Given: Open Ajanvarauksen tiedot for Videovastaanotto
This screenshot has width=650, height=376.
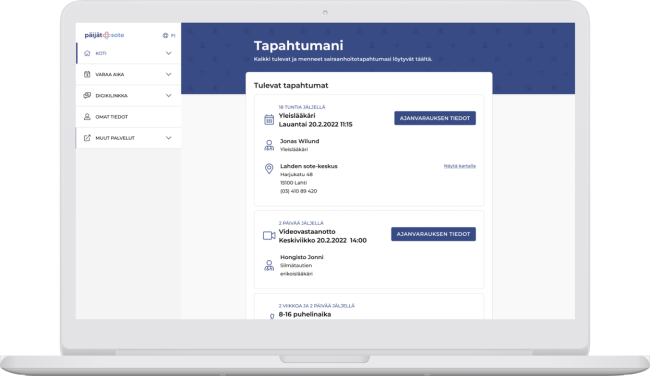Looking at the screenshot, I should pos(433,234).
